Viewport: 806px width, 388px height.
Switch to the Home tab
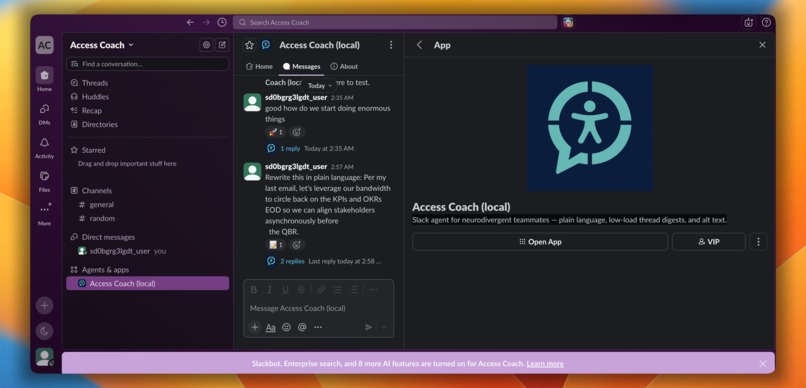coord(259,66)
